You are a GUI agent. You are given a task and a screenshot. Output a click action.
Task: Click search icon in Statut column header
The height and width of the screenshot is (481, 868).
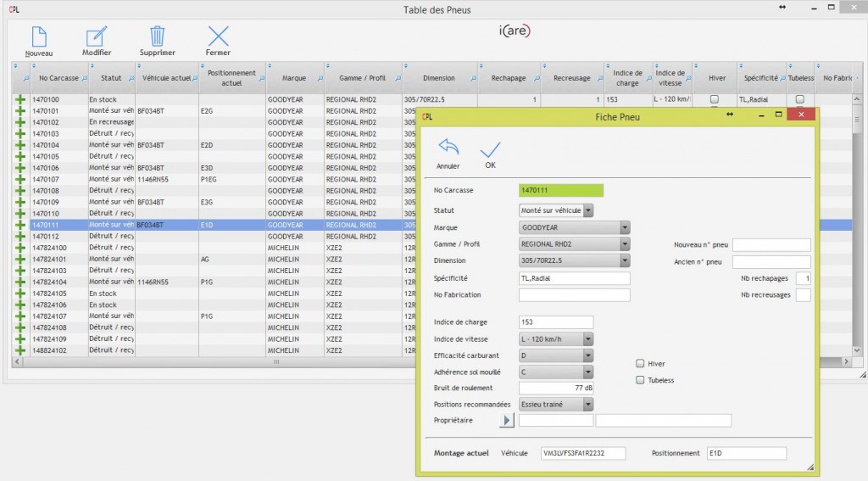(x=131, y=79)
